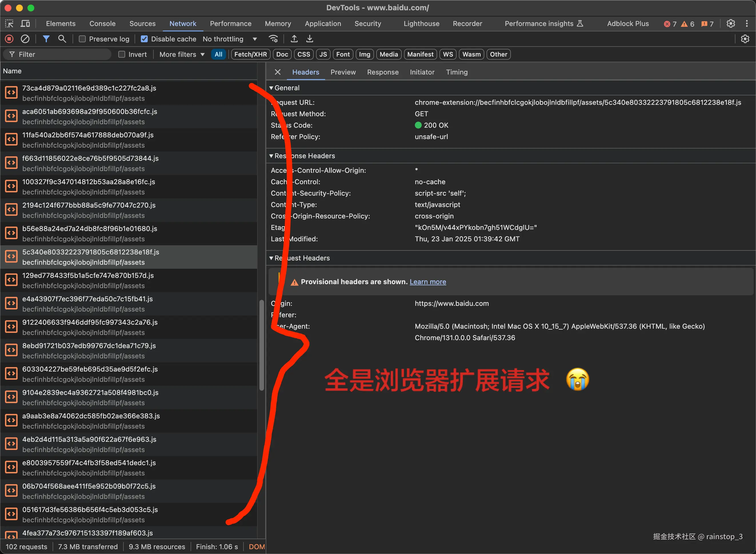Select the inspect element cursor tool
The image size is (756, 554).
coord(9,23)
